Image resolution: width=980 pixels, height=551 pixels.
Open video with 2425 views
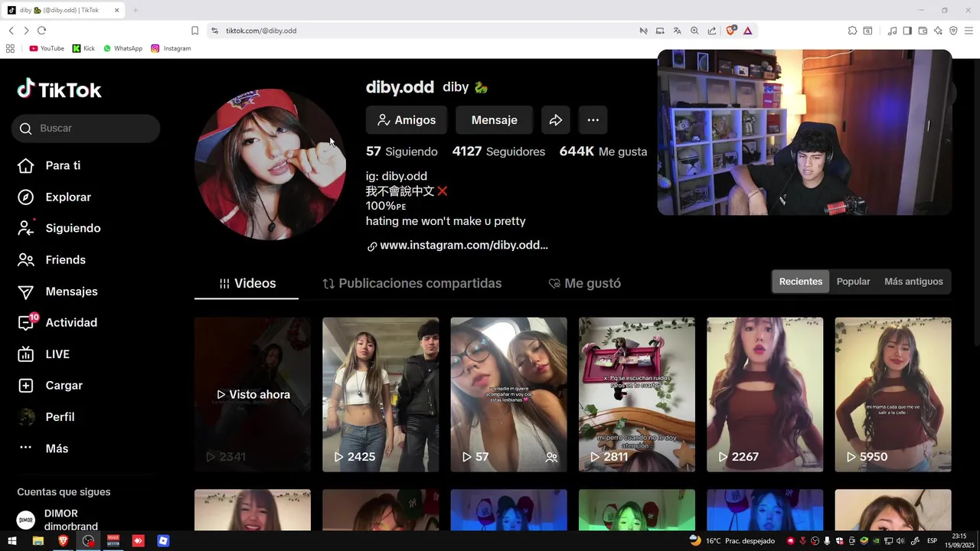click(381, 395)
